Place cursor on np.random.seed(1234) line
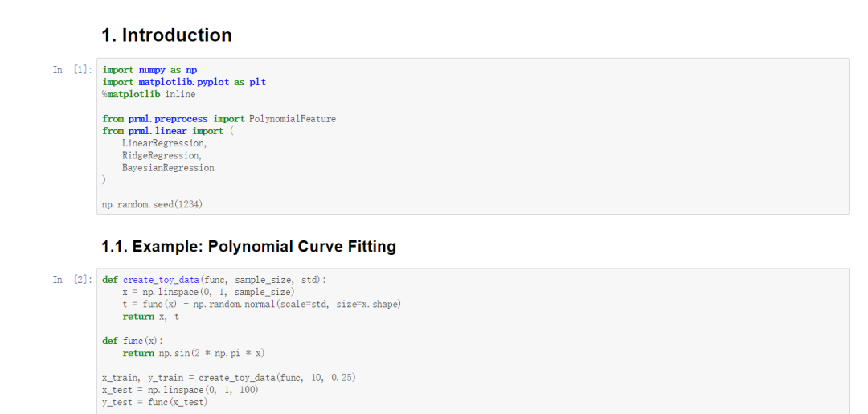Viewport: 868px width, 414px height. click(152, 204)
